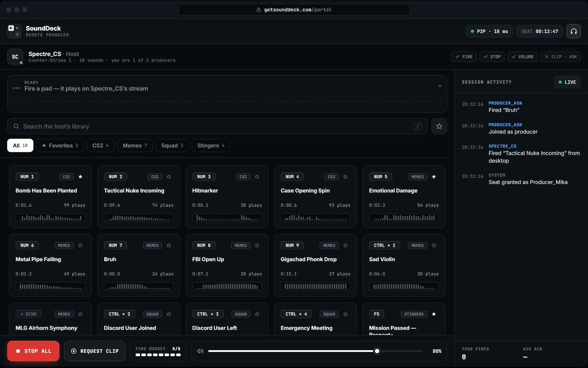Collapse the READY now-playing panel
Viewport: 588px width, 368px height.
pyautogui.click(x=440, y=86)
